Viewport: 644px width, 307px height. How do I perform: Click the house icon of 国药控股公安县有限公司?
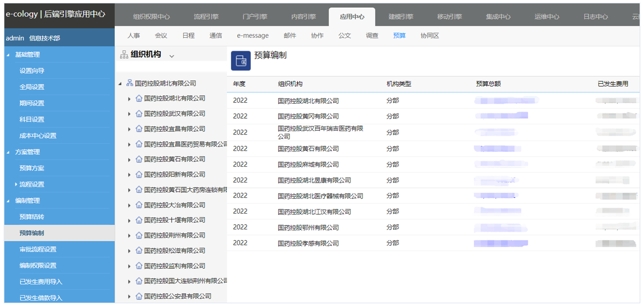click(139, 296)
